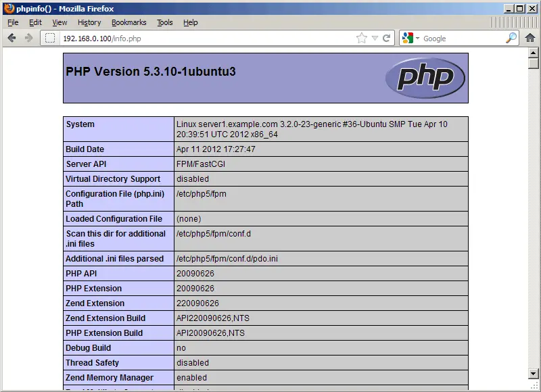541x392 pixels.
Task: Open the Bookmarks menu
Action: pyautogui.click(x=128, y=22)
